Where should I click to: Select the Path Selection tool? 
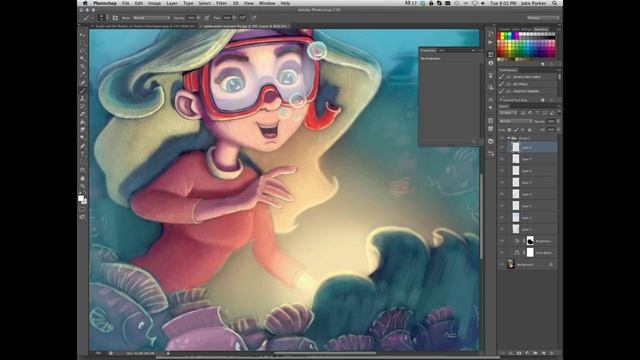coord(83,162)
